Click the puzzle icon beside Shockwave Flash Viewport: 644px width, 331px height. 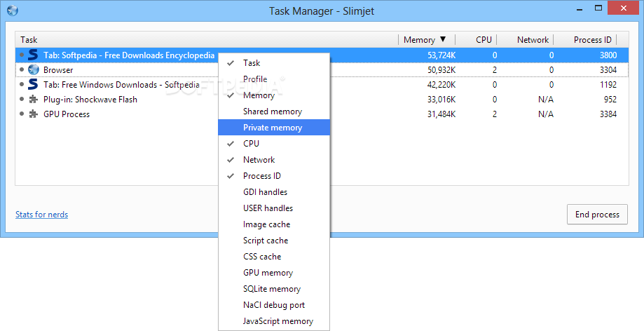33,100
